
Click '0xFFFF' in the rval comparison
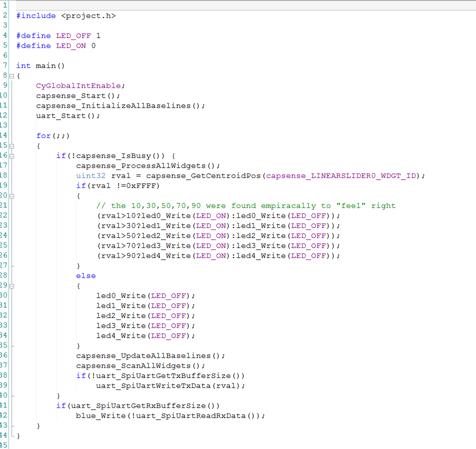[x=141, y=186]
